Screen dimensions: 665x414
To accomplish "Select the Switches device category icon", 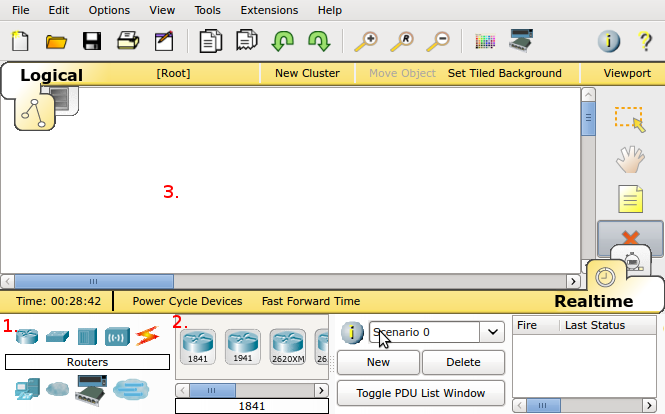I will pyautogui.click(x=56, y=336).
